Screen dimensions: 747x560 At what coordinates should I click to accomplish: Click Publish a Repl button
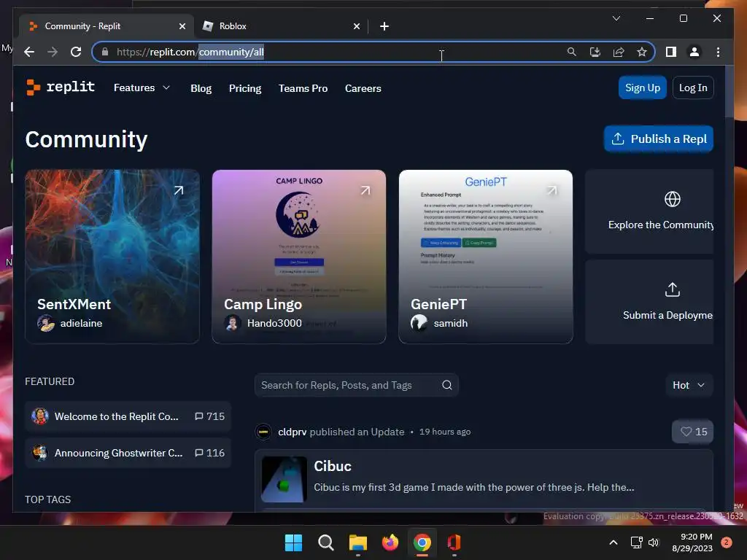pos(659,139)
